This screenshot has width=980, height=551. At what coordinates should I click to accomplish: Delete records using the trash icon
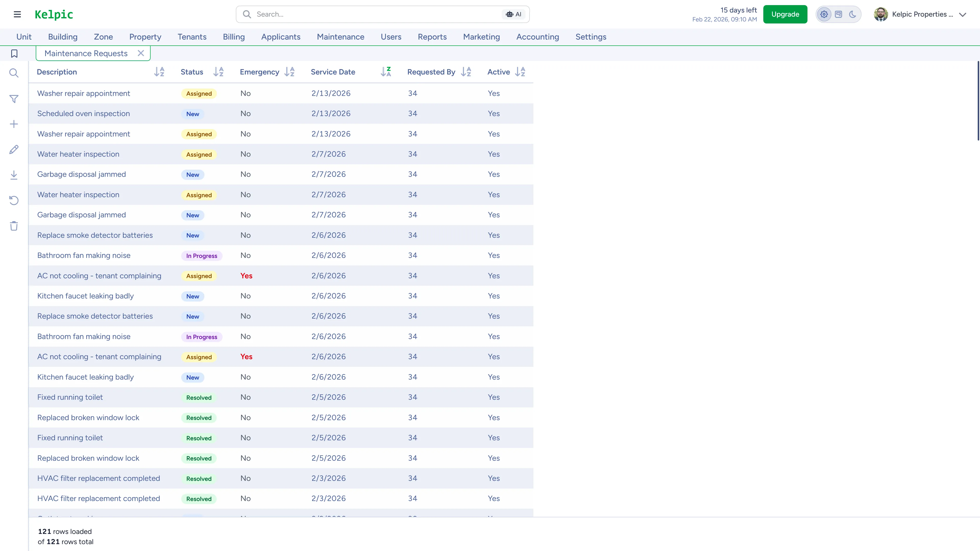point(14,226)
